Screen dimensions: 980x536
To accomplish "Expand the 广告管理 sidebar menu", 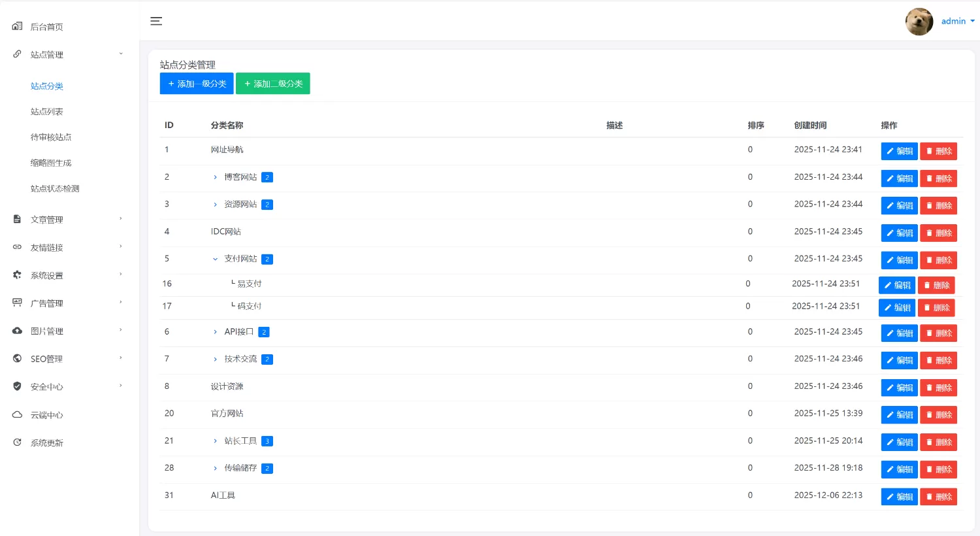I will [69, 303].
